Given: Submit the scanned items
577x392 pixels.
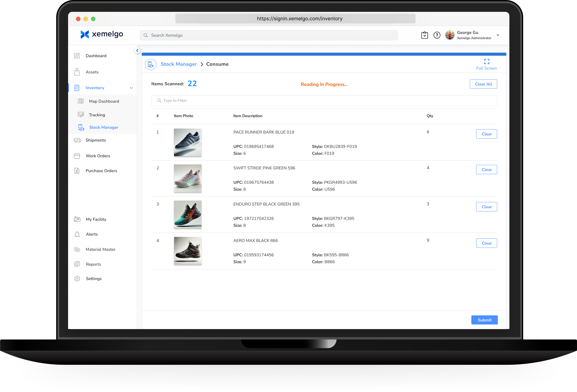Looking at the screenshot, I should pos(484,320).
